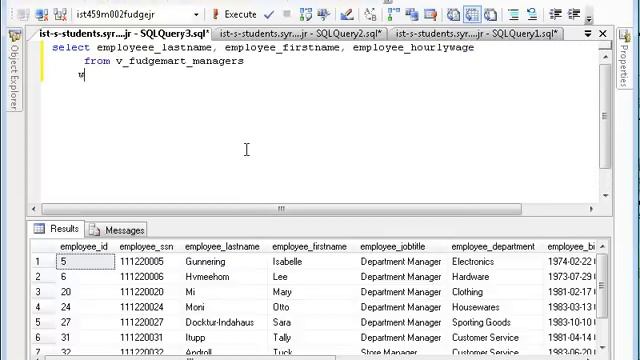The height and width of the screenshot is (360, 640).
Task: Open the Object Explorer side panel
Action: [14, 70]
